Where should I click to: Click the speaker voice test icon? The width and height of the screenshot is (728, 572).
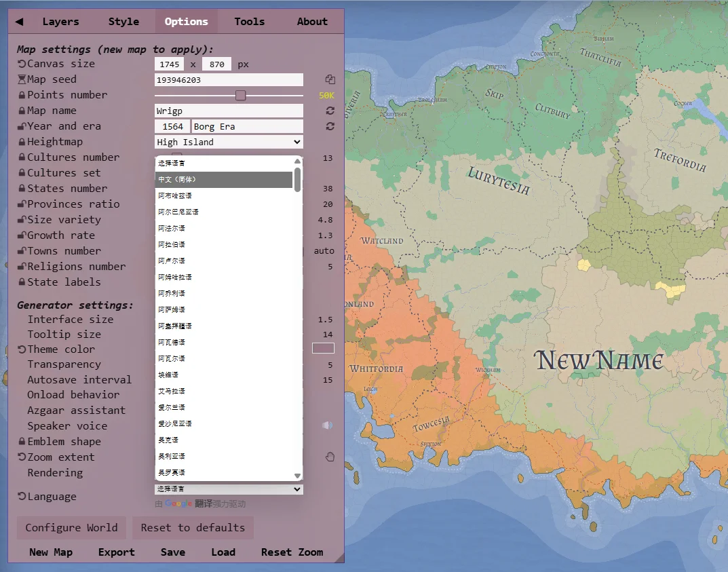[328, 425]
